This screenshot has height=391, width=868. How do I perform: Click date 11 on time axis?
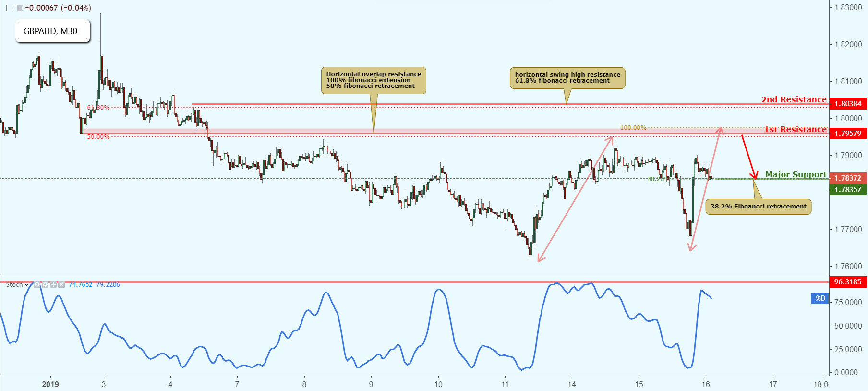tap(505, 384)
